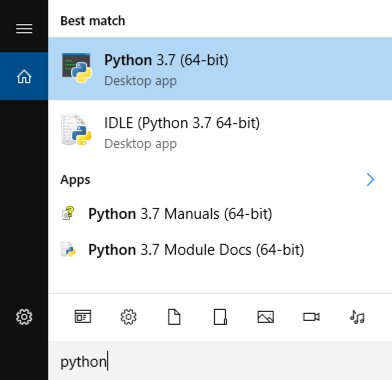The height and width of the screenshot is (380, 392).
Task: Click the IDLE file icon
Action: (x=76, y=130)
